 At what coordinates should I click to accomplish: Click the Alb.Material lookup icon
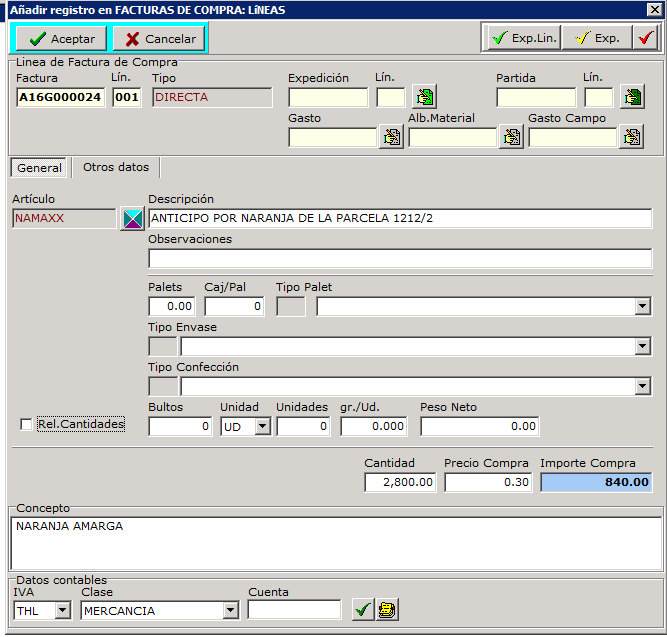coord(510,138)
